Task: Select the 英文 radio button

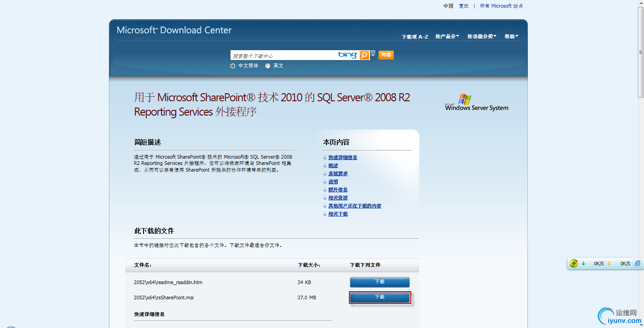Action: tap(268, 65)
